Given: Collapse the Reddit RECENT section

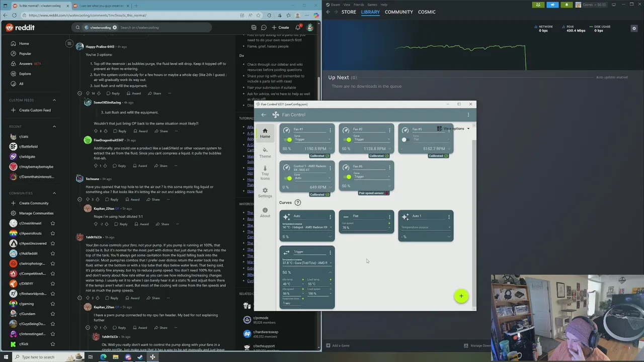Looking at the screenshot, I should (x=54, y=127).
